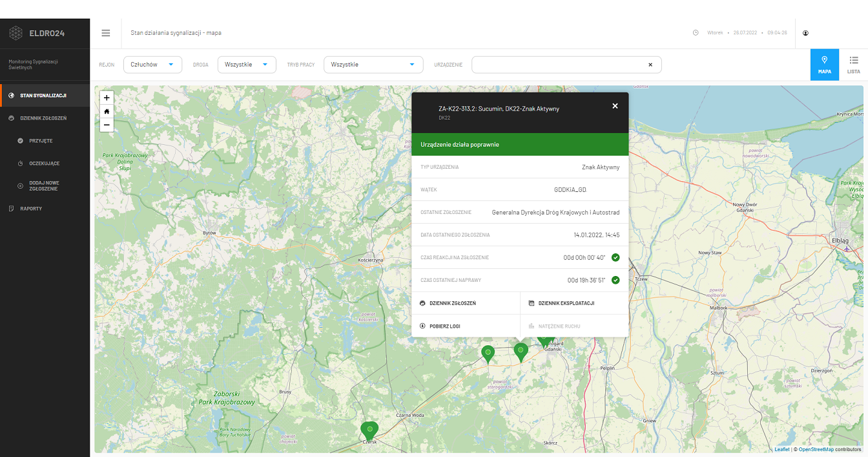Click the 'Czarna Woda' map label
The width and height of the screenshot is (868, 457).
[410, 414]
